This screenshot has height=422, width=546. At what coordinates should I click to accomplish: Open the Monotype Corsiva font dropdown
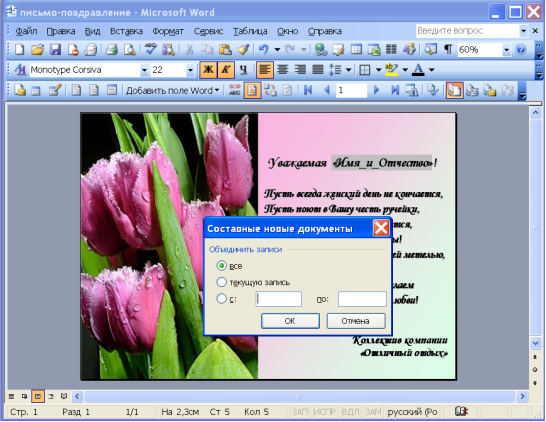pos(144,70)
